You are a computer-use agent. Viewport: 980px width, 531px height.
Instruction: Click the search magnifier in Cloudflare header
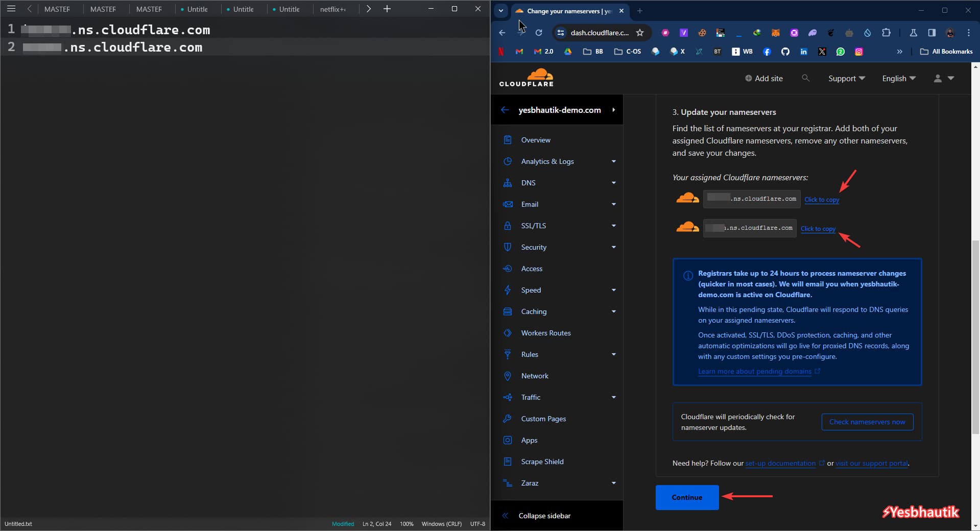point(805,78)
